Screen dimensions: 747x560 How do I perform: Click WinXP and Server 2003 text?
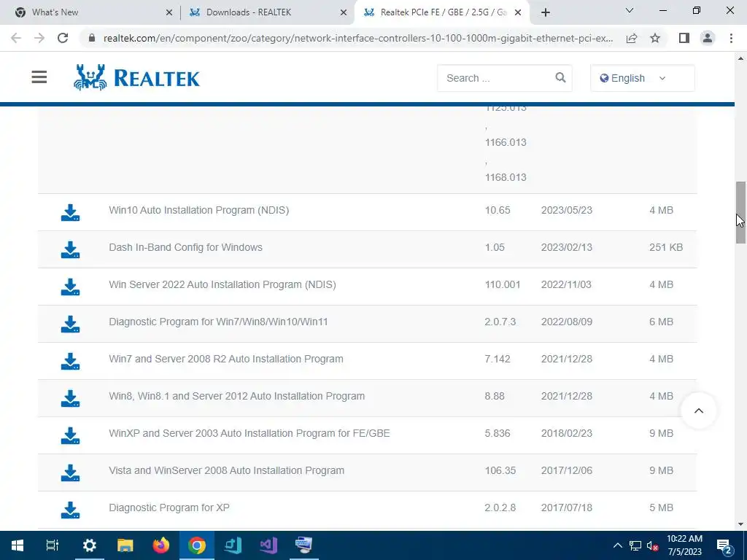pos(249,433)
